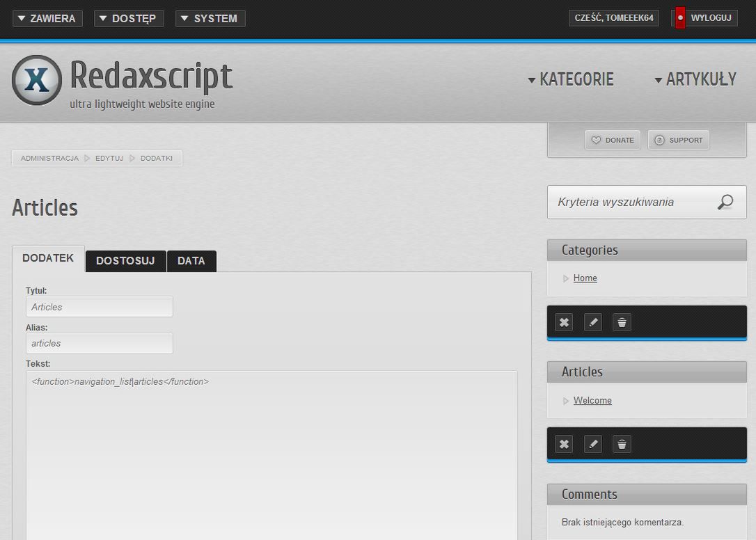
Task: Click the Redaxscript site title
Action: point(151,75)
